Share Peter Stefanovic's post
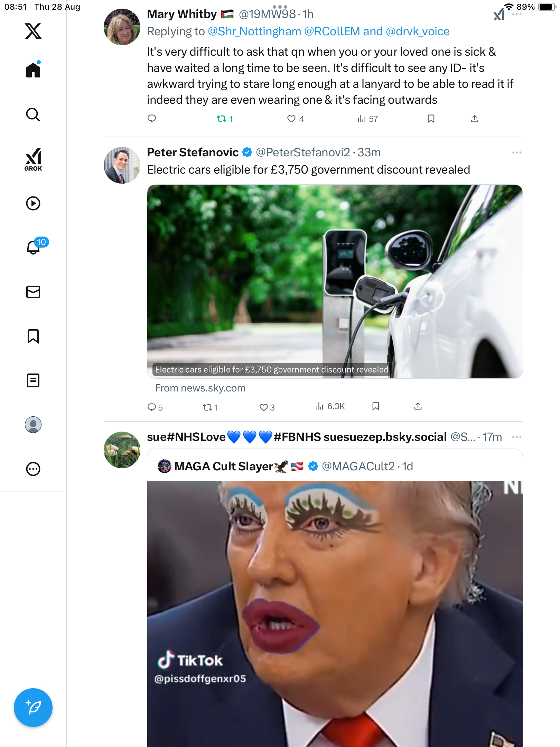Image resolution: width=560 pixels, height=747 pixels. click(x=418, y=406)
